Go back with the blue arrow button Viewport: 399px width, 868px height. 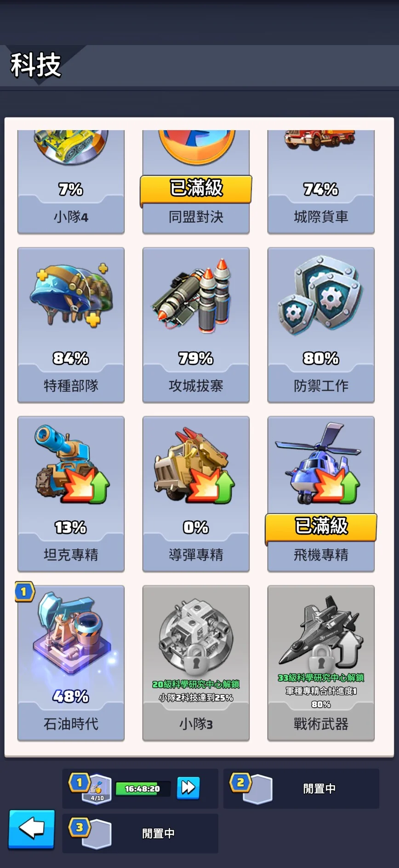(x=32, y=829)
